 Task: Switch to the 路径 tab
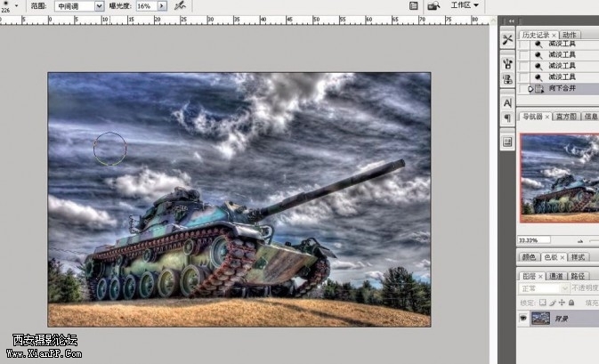click(x=578, y=276)
